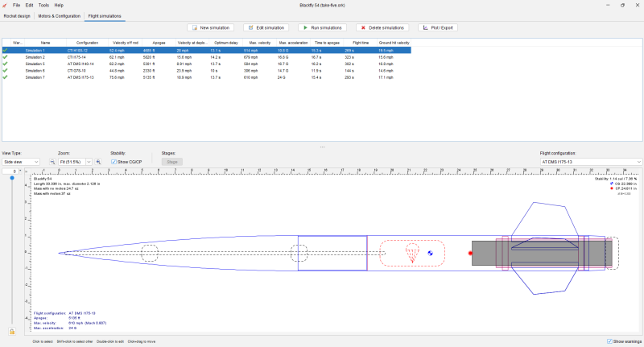Open the Zoom level combo box arrow
Screen dimensions: 644x347
89,162
